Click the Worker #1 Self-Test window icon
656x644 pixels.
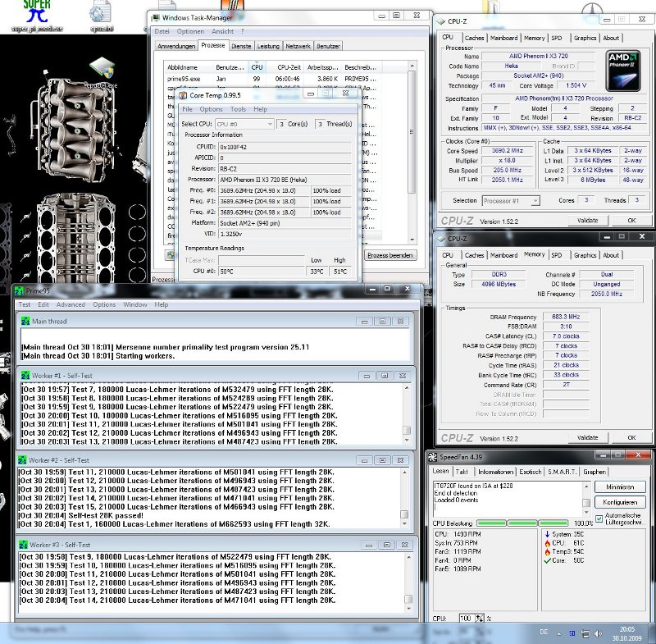[x=25, y=376]
